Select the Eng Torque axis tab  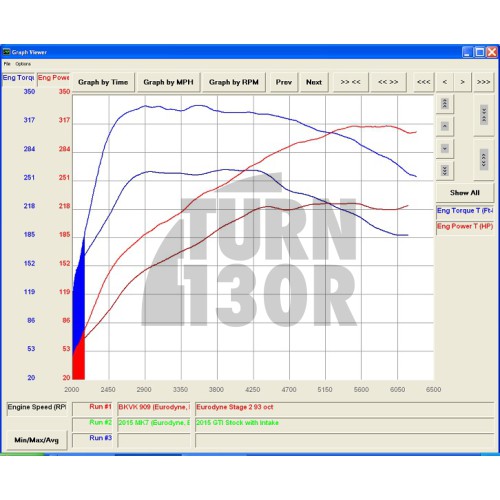click(18, 78)
